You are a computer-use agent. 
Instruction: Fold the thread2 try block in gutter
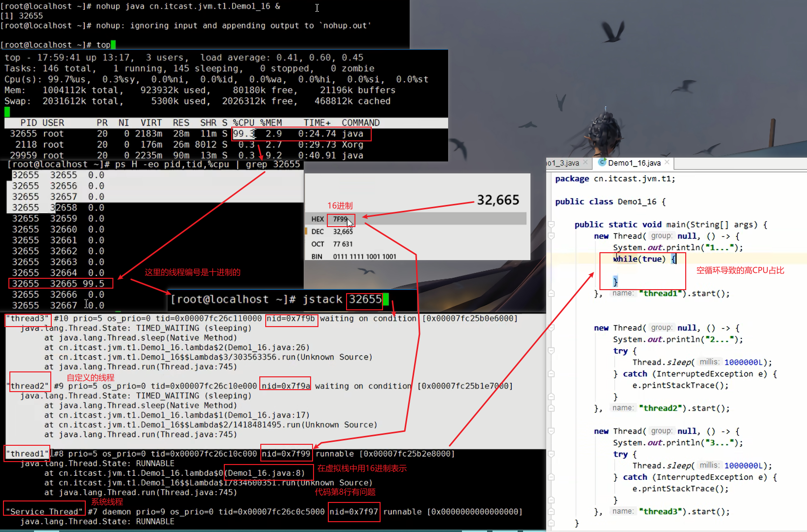tap(551, 351)
